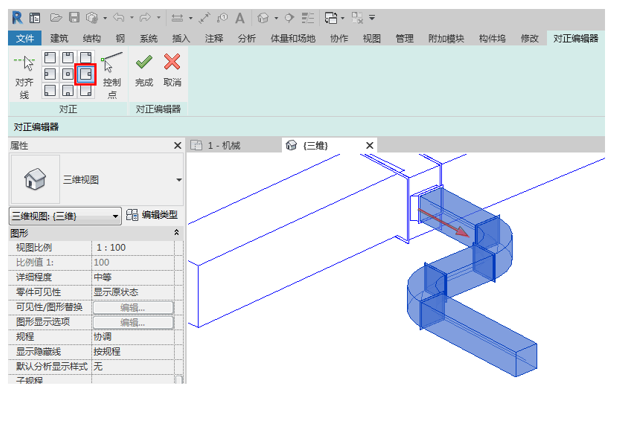This screenshot has height=421, width=617.
Task: Click the Sync with central icon
Action: click(92, 18)
